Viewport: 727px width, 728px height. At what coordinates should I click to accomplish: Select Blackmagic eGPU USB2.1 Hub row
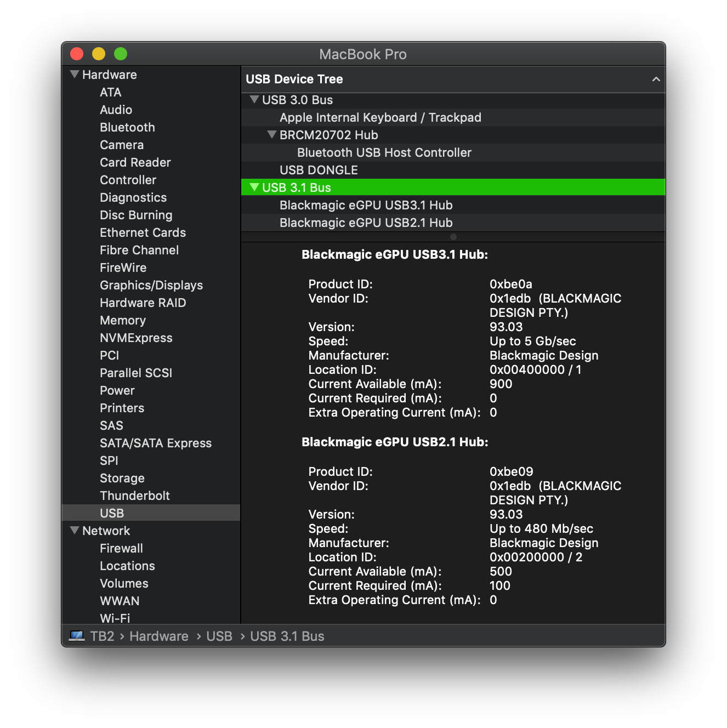tap(453, 223)
